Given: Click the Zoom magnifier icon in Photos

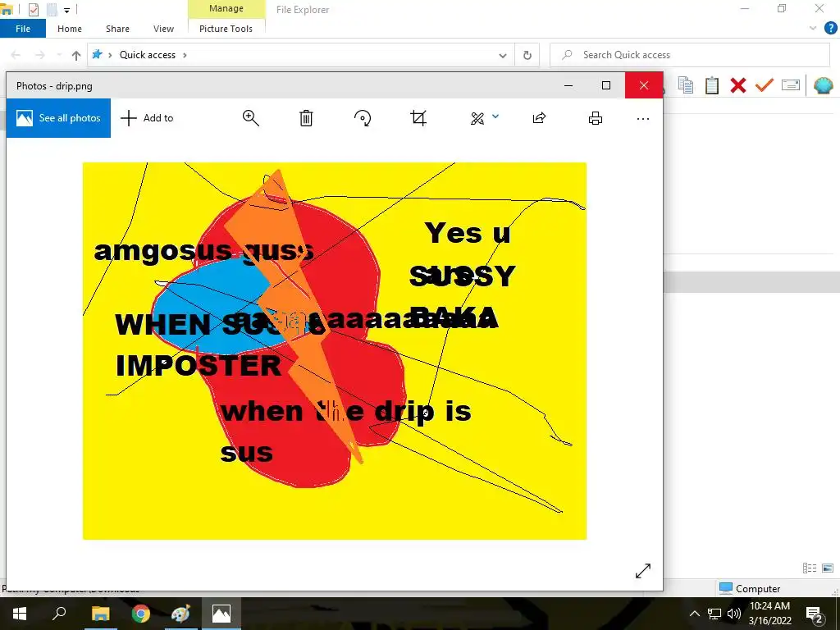Looking at the screenshot, I should (x=250, y=118).
